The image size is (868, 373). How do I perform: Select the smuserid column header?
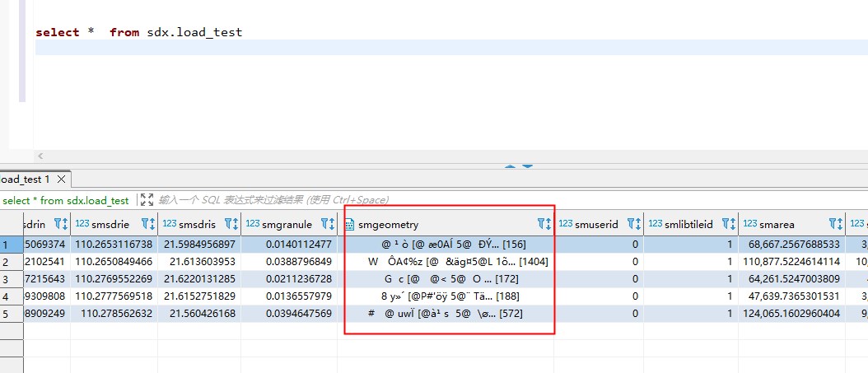599,224
